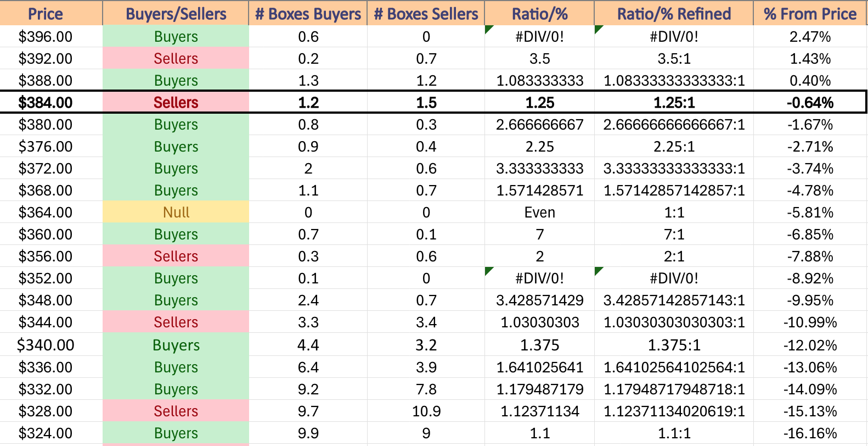Select the % From Price header cell
The height and width of the screenshot is (446, 868).
pos(810,13)
